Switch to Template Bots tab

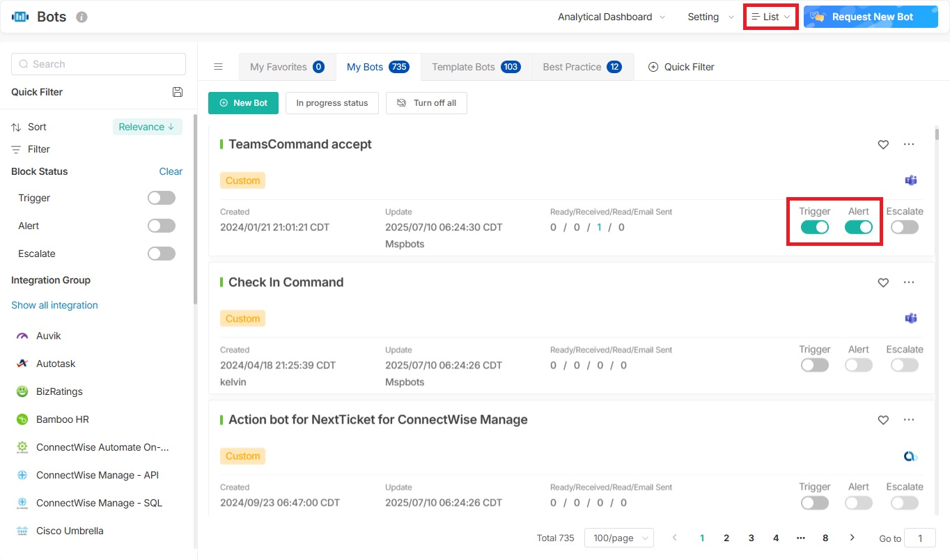click(x=476, y=67)
